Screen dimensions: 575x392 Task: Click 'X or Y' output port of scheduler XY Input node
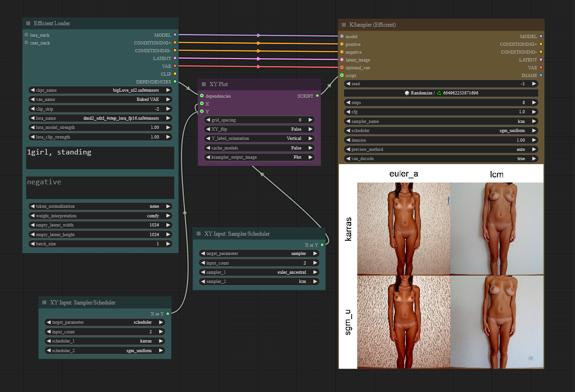168,314
